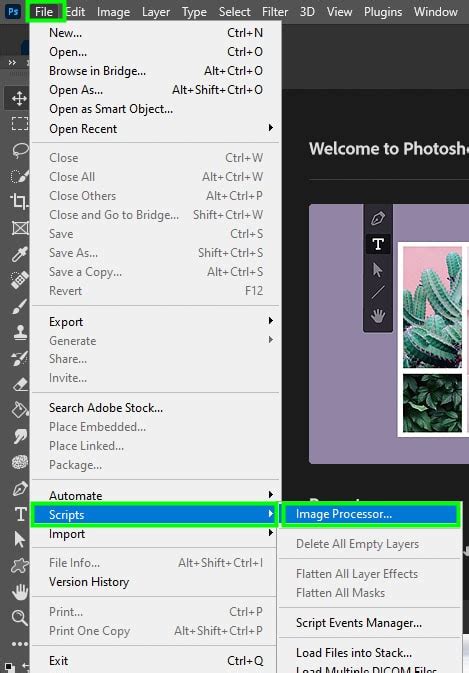Expand the Automate submenu
469x673 pixels.
(x=155, y=495)
